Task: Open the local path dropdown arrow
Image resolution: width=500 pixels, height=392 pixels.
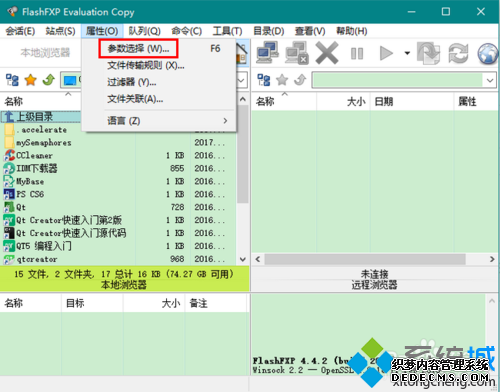Action: [241, 80]
